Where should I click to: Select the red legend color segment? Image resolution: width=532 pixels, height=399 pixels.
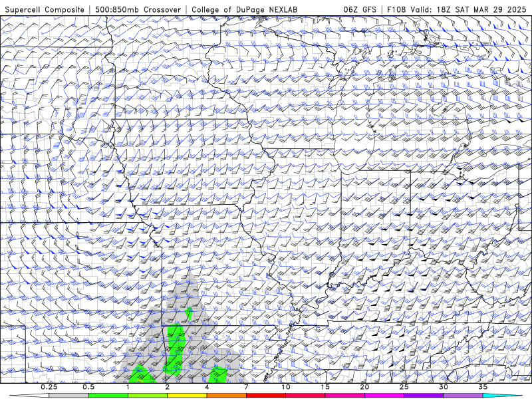point(265,396)
